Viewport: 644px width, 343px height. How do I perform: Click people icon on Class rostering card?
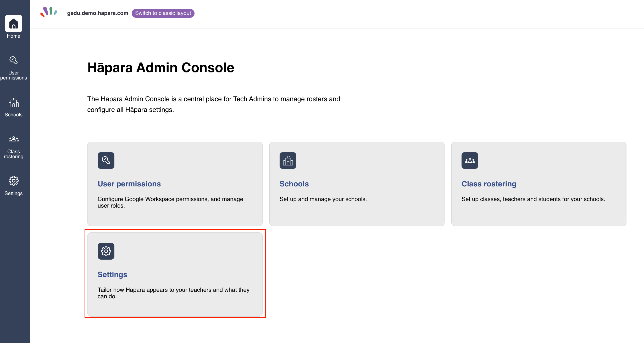tap(470, 161)
